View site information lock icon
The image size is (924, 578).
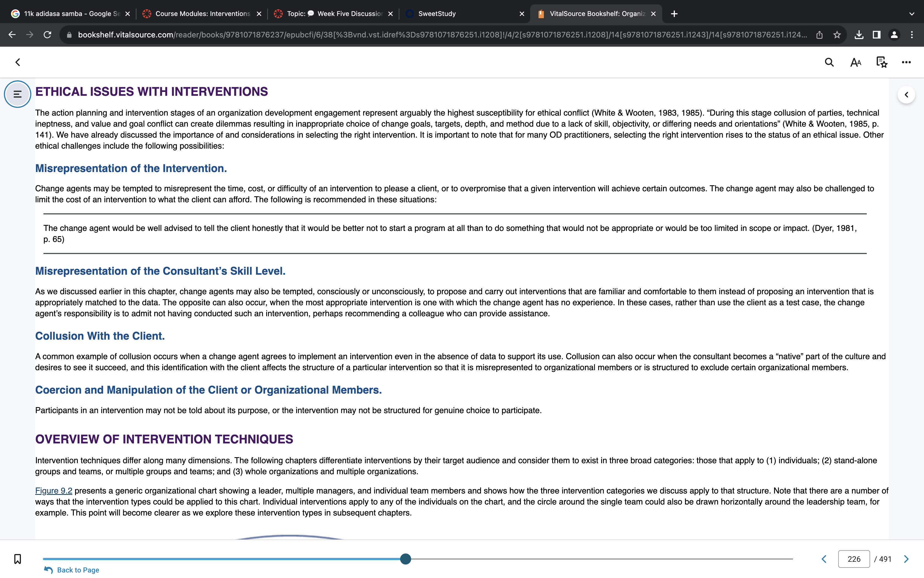pyautogui.click(x=69, y=35)
